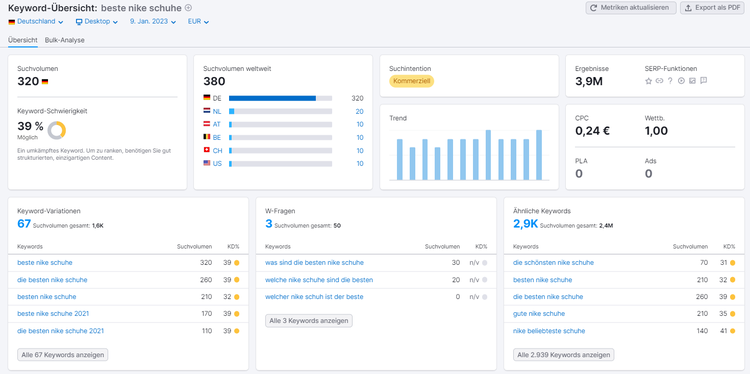The image size is (750, 374).
Task: Open 'was sind die besten nike schuhe' question link
Action: [314, 263]
